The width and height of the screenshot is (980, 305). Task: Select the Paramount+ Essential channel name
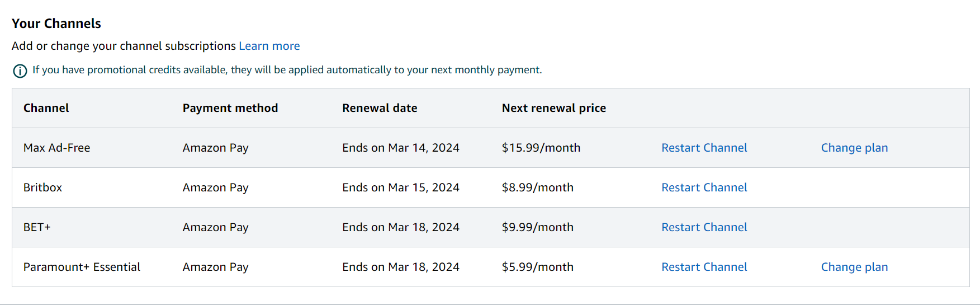(82, 267)
